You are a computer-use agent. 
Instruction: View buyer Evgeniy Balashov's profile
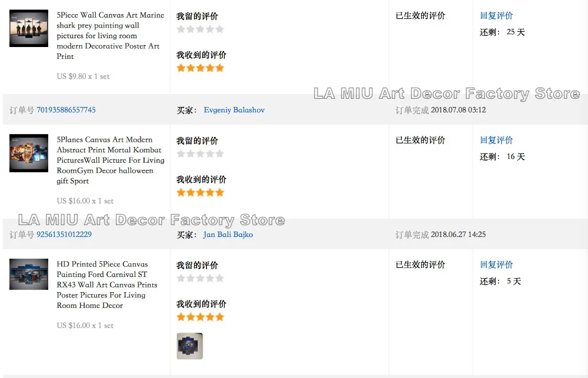(x=234, y=110)
